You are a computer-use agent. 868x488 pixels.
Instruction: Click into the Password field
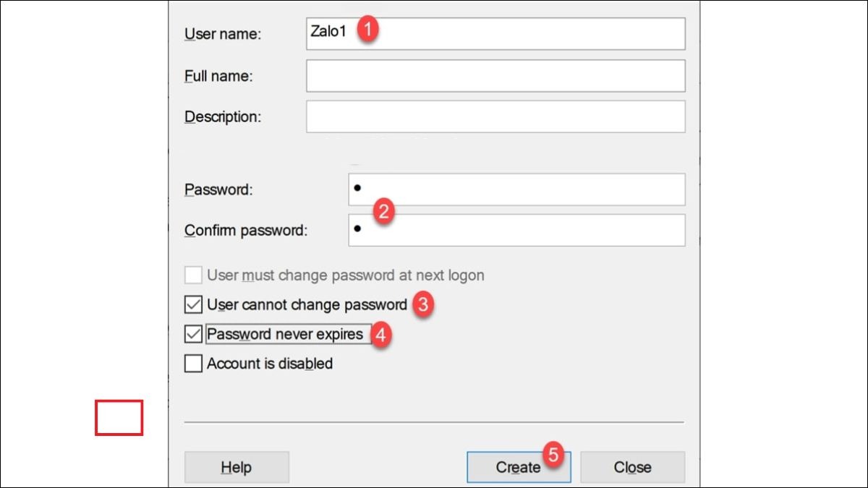[x=516, y=189]
